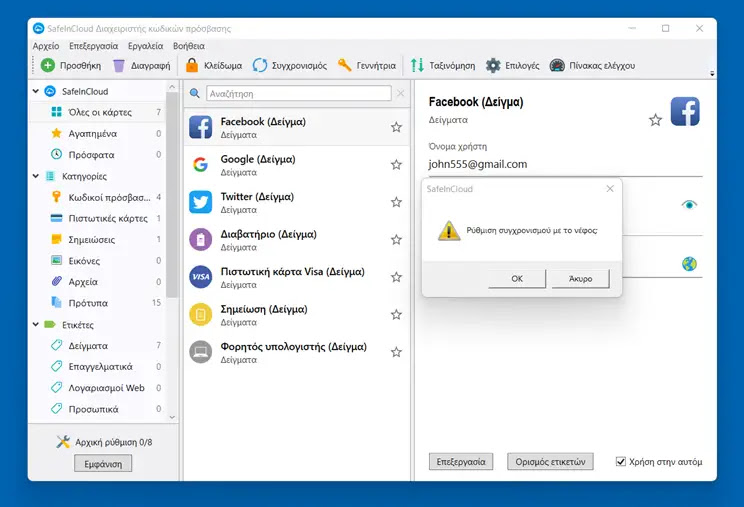Close the SafeInCloud sync dialog
Viewport: 744px width, 507px height.
(610, 189)
